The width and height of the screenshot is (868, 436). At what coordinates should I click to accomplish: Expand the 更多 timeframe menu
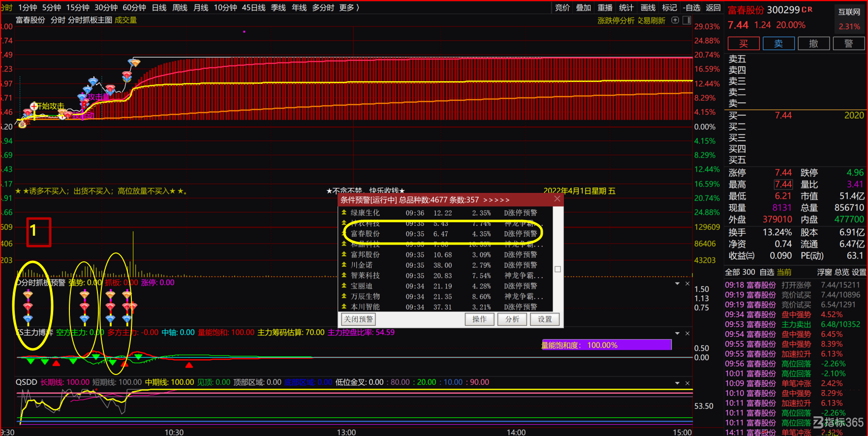349,7
